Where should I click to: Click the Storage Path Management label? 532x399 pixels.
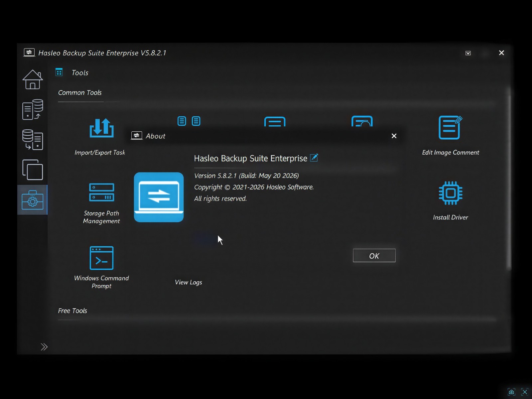(101, 217)
